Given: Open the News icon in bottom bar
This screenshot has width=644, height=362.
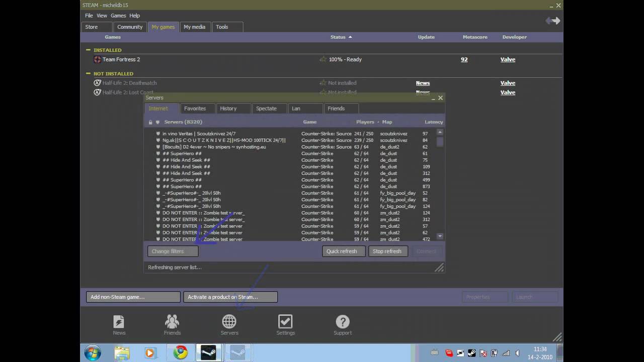Looking at the screenshot, I should (119, 322).
